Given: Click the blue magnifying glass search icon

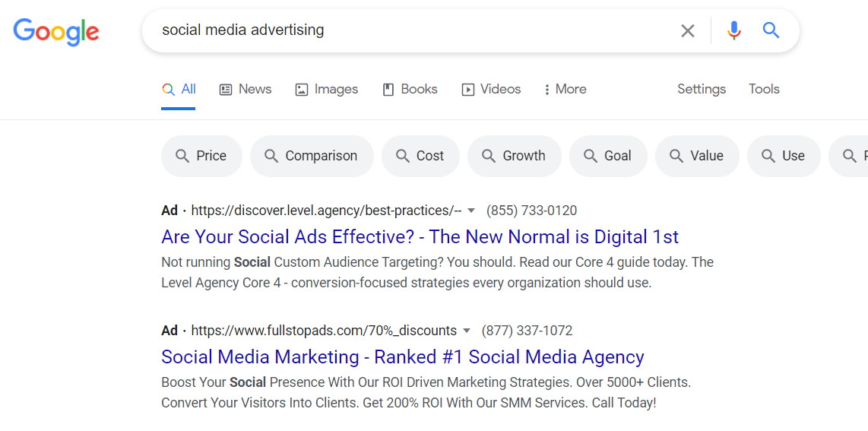Looking at the screenshot, I should pos(771,30).
